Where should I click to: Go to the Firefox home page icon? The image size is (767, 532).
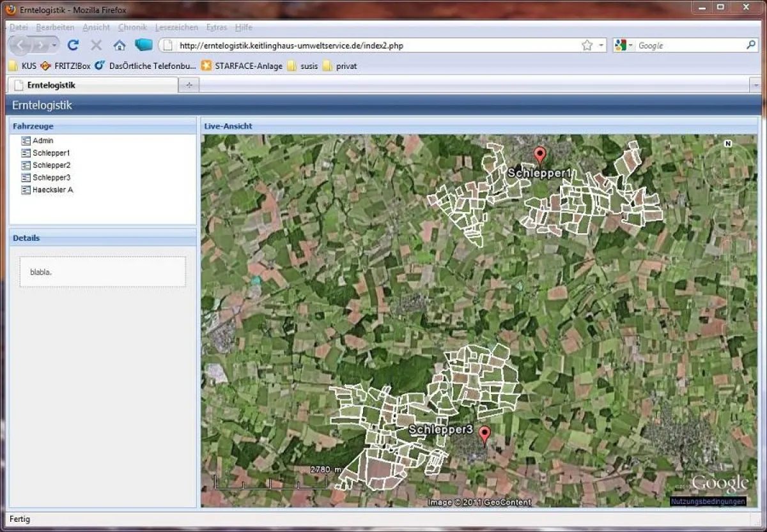[120, 45]
